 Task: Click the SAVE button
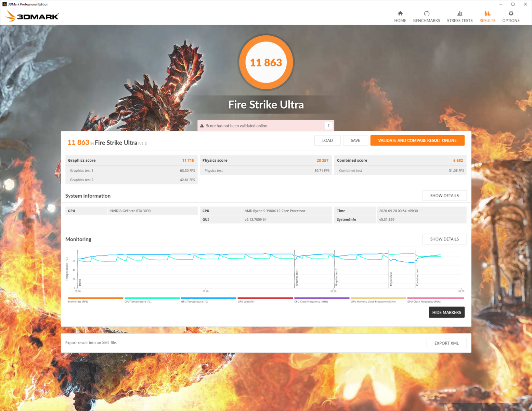355,140
